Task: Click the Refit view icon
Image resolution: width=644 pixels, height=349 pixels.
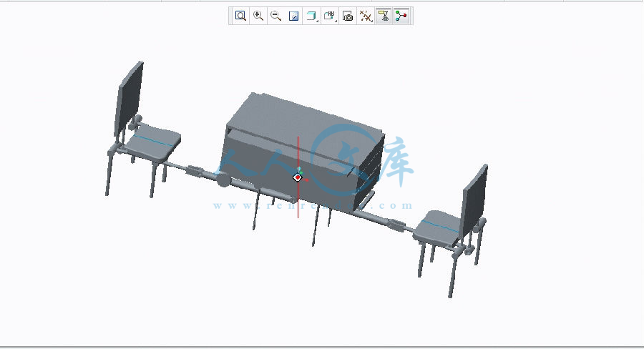Action: (x=240, y=16)
